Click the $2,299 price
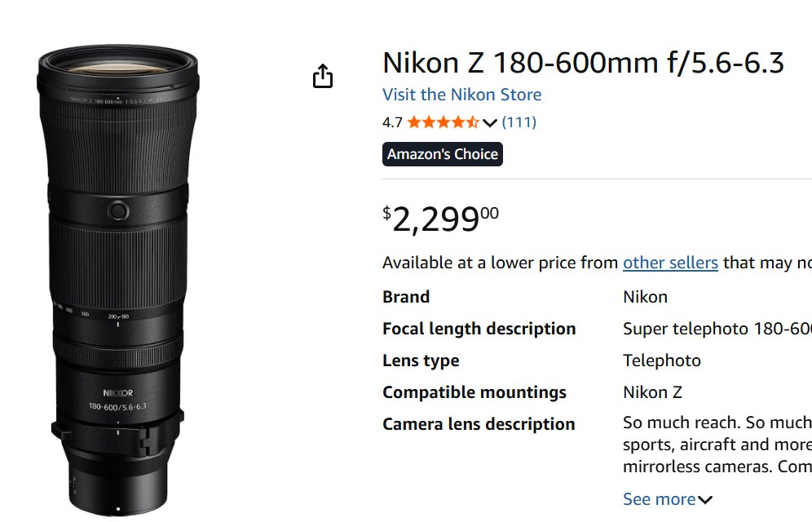This screenshot has width=812, height=522. pyautogui.click(x=441, y=219)
